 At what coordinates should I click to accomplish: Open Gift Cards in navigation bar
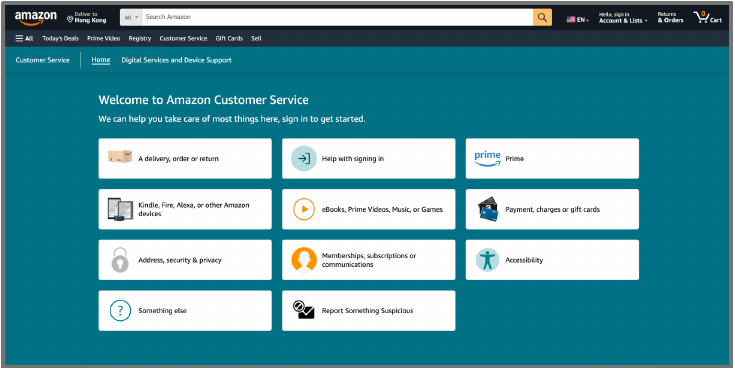coord(229,38)
